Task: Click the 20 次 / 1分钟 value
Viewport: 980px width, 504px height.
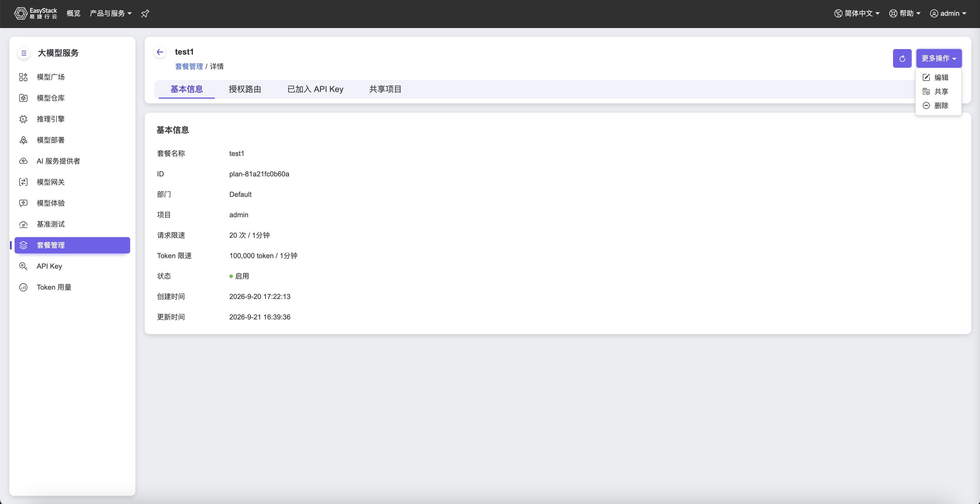Action: click(x=249, y=235)
